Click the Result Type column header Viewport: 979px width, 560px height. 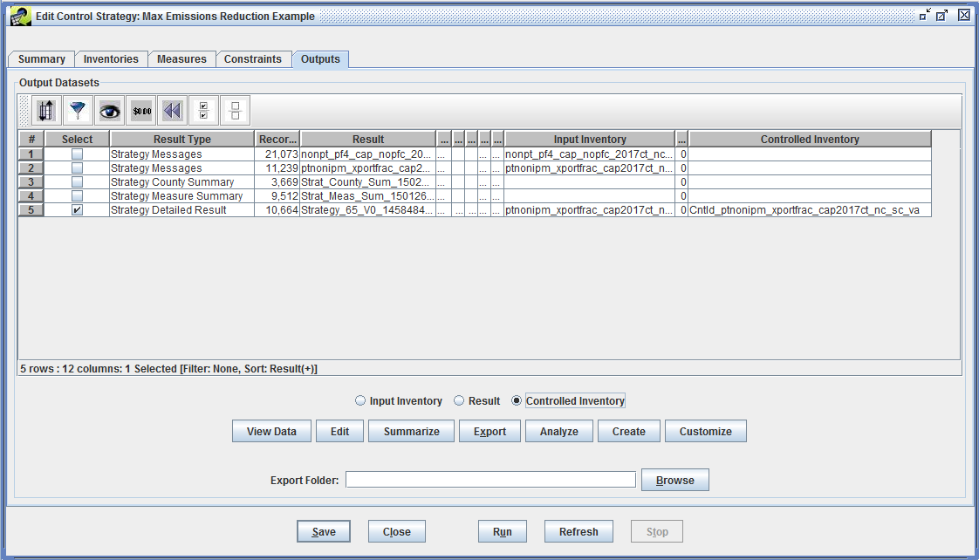(181, 139)
